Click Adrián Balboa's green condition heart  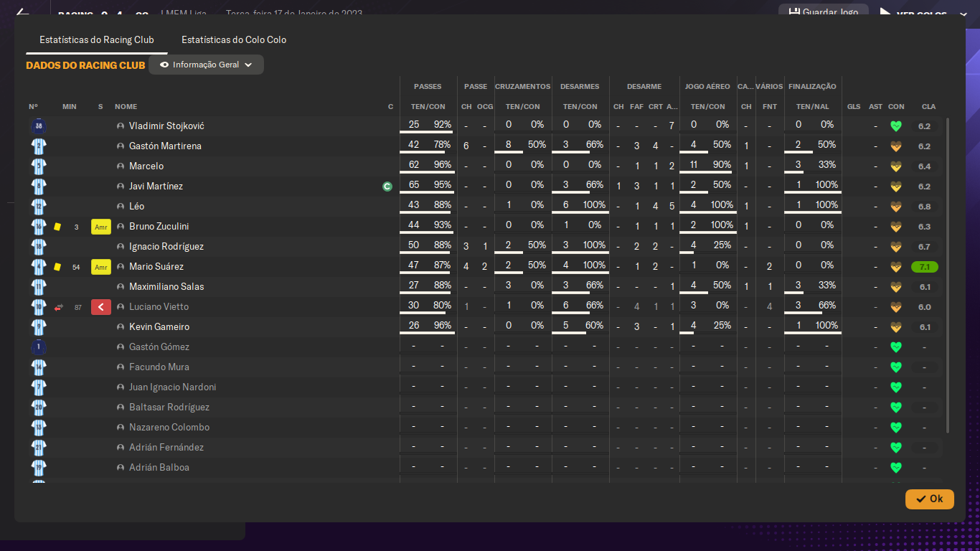click(x=895, y=468)
